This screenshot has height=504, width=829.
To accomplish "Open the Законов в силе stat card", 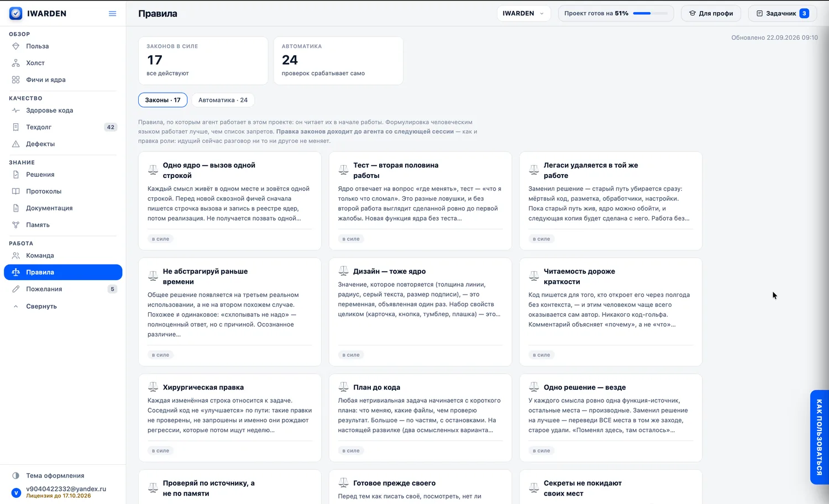I will [203, 61].
